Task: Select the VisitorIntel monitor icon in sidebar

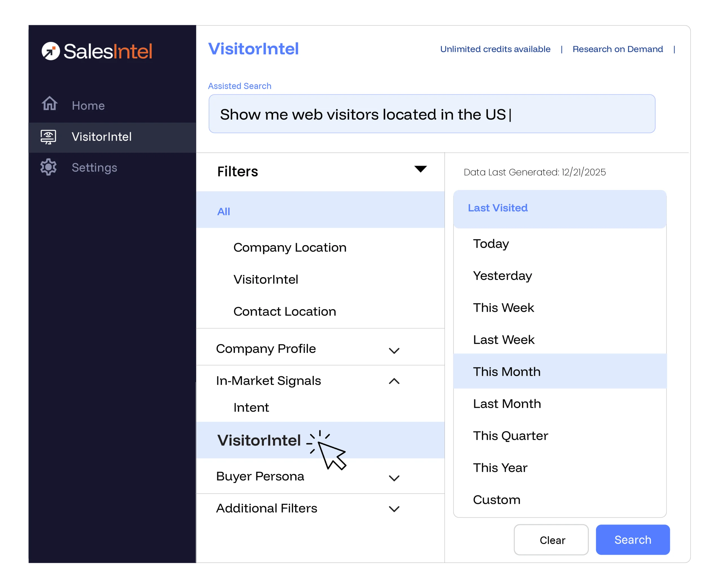Action: (49, 137)
